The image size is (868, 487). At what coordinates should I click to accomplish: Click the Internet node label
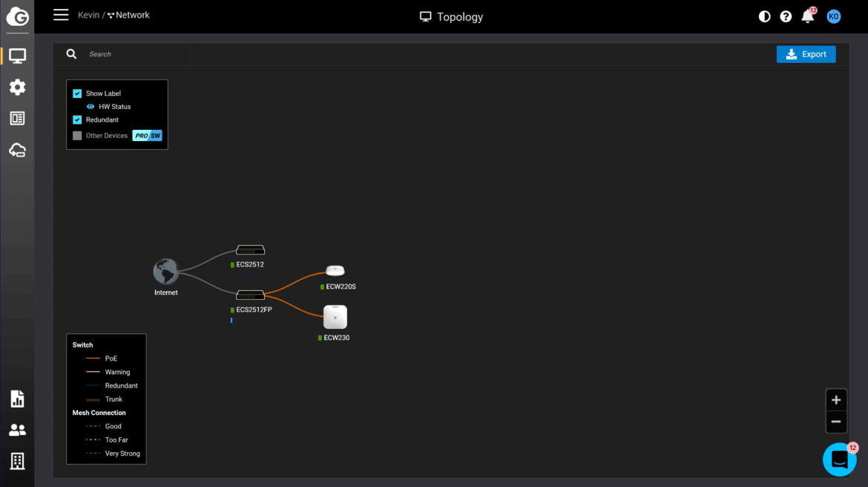pyautogui.click(x=166, y=292)
